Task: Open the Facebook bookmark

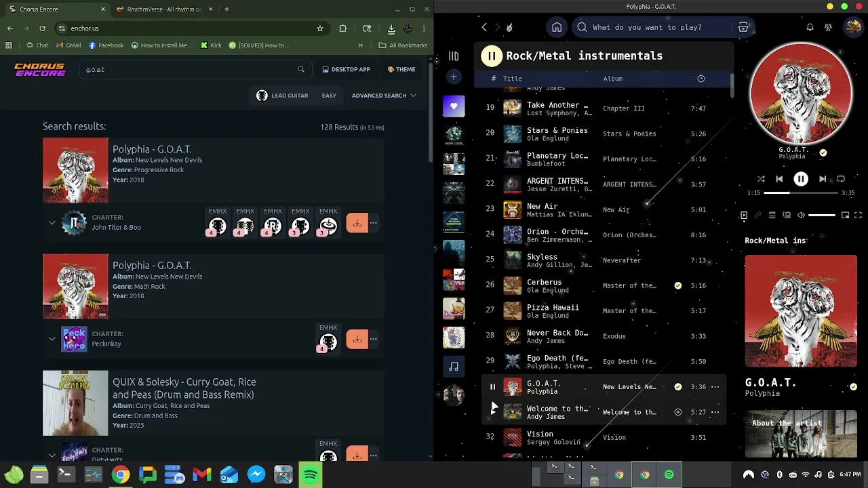Action: coord(106,45)
